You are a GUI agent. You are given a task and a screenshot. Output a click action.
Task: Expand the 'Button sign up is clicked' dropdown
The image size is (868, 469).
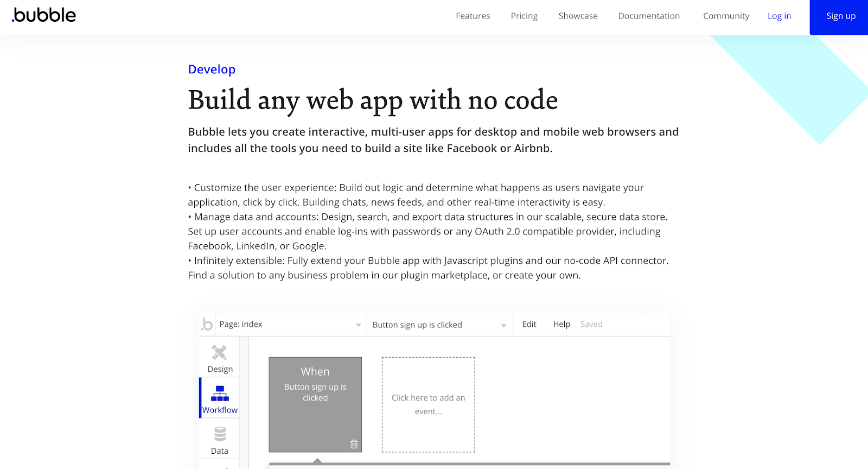[439, 325]
